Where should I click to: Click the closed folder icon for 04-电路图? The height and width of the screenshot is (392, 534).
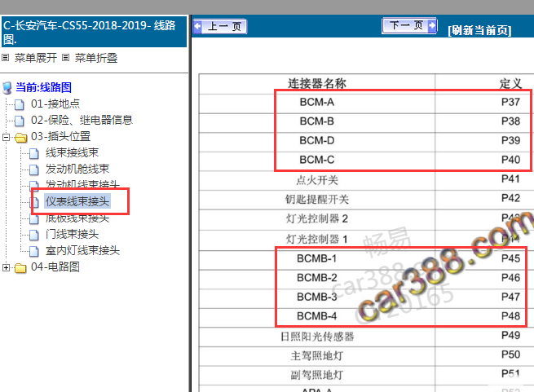tap(20, 268)
